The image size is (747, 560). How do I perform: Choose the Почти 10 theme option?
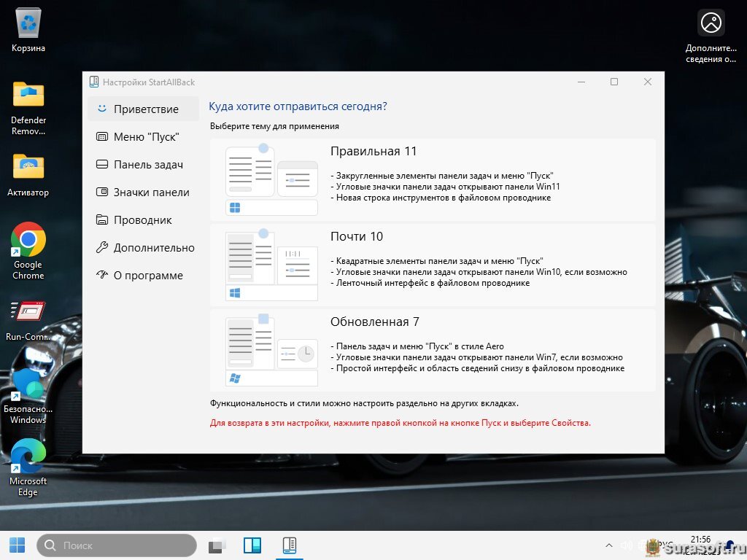click(433, 265)
